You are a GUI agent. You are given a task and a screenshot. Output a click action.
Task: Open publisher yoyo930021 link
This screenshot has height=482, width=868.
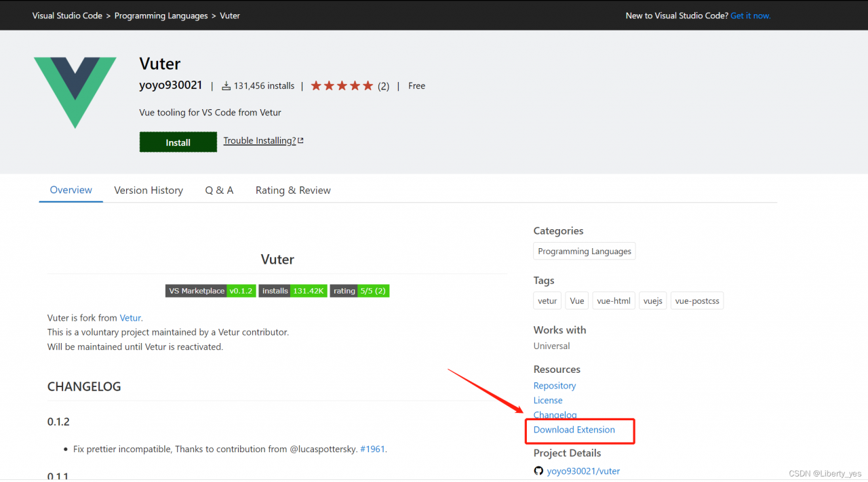click(x=171, y=85)
